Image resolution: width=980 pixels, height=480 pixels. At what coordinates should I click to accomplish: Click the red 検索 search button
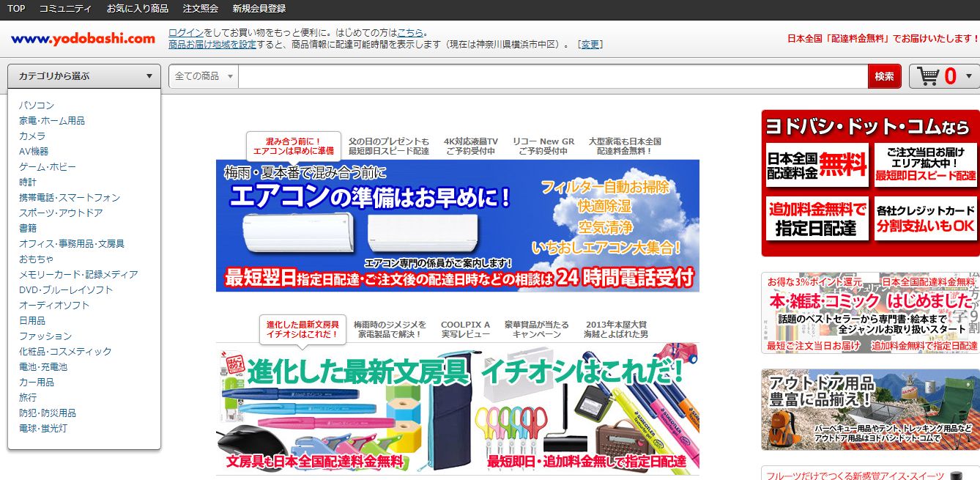[x=885, y=76]
